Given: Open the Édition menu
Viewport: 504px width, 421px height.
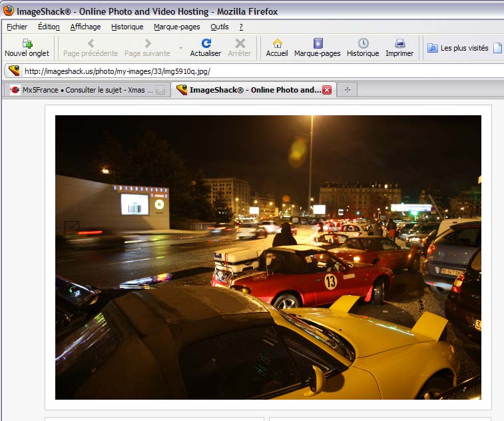Looking at the screenshot, I should click(x=49, y=27).
